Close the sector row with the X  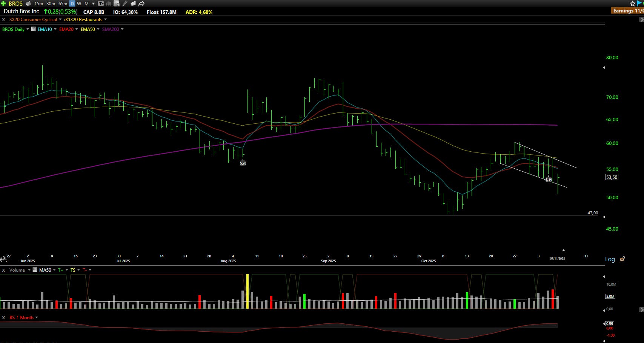[x=3, y=20]
